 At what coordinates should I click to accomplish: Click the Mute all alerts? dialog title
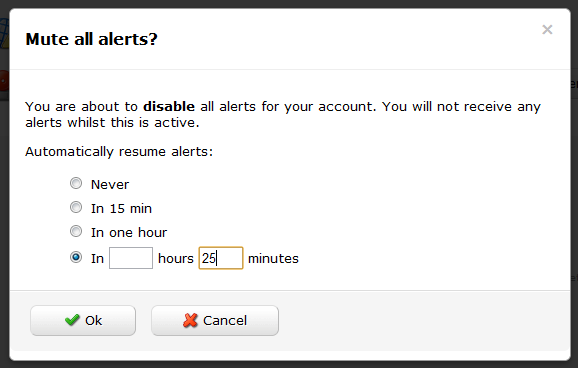pos(91,39)
